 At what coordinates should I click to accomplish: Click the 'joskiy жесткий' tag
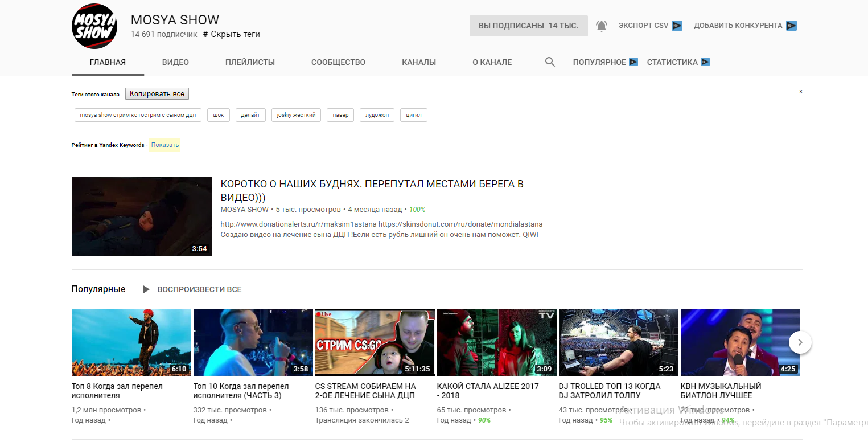[296, 115]
